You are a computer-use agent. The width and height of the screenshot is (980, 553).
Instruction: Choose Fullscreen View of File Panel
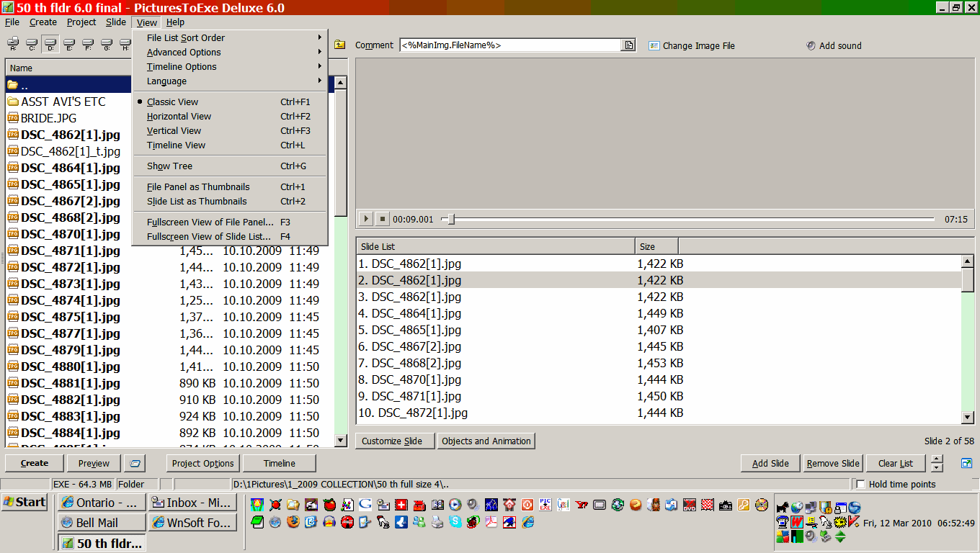231,222
